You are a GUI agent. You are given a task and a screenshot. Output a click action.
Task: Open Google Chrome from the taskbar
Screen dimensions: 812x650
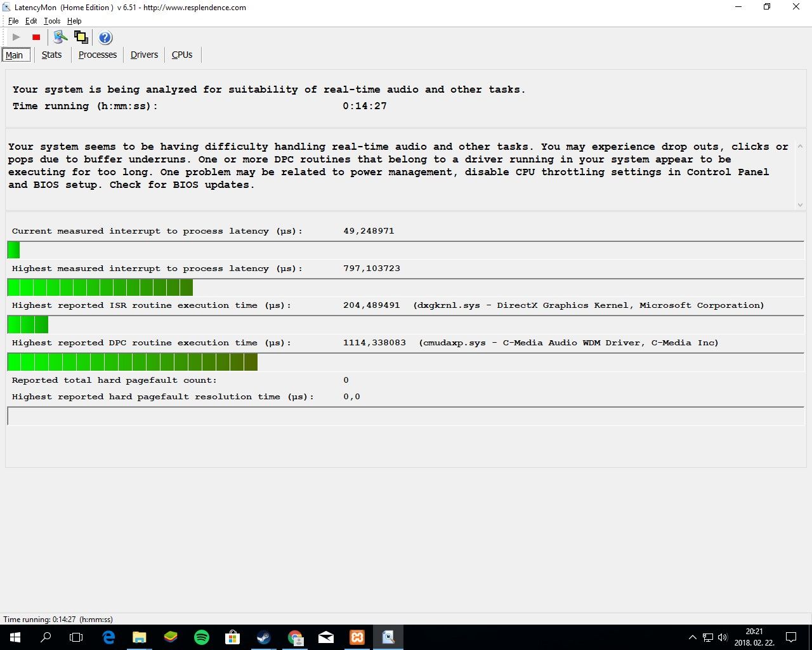coord(295,637)
